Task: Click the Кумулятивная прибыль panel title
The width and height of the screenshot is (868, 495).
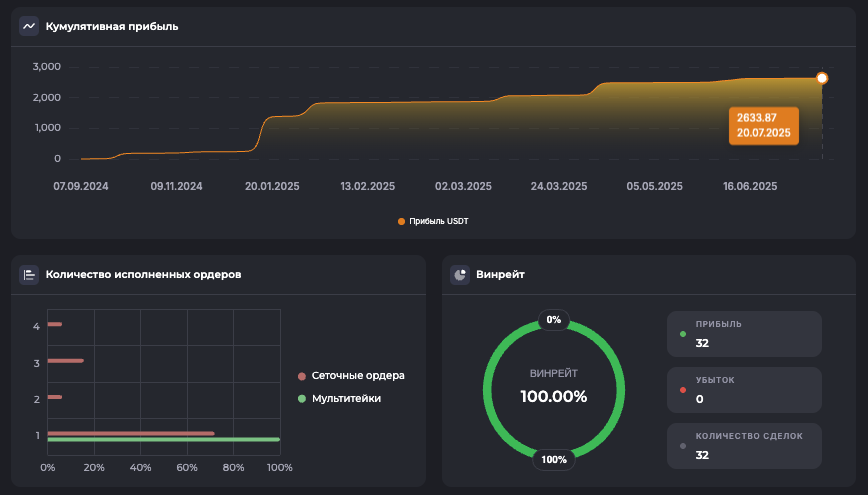Action: tap(112, 26)
